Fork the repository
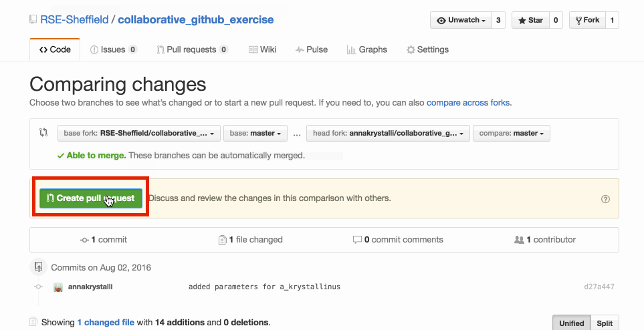Image resolution: width=644 pixels, height=330 pixels. (587, 20)
